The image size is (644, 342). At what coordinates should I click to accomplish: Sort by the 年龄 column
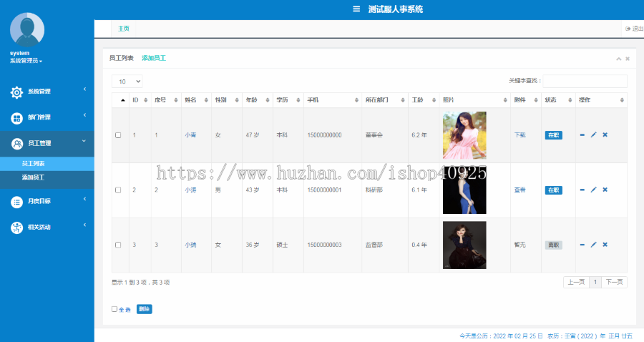pyautogui.click(x=258, y=100)
